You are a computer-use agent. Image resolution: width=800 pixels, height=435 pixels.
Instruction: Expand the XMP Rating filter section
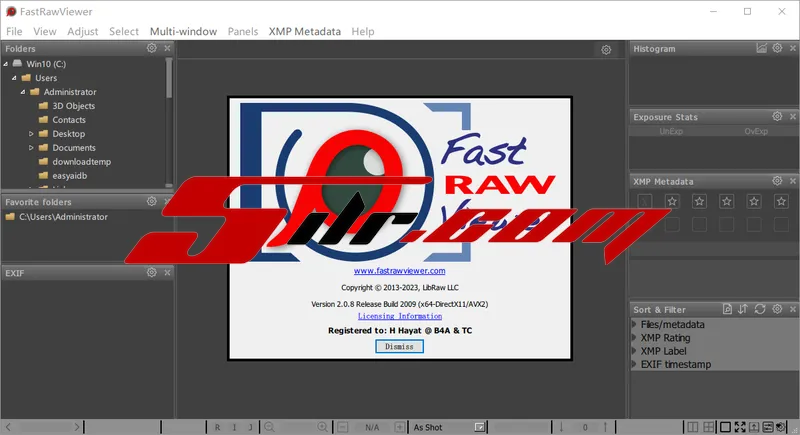tap(636, 338)
